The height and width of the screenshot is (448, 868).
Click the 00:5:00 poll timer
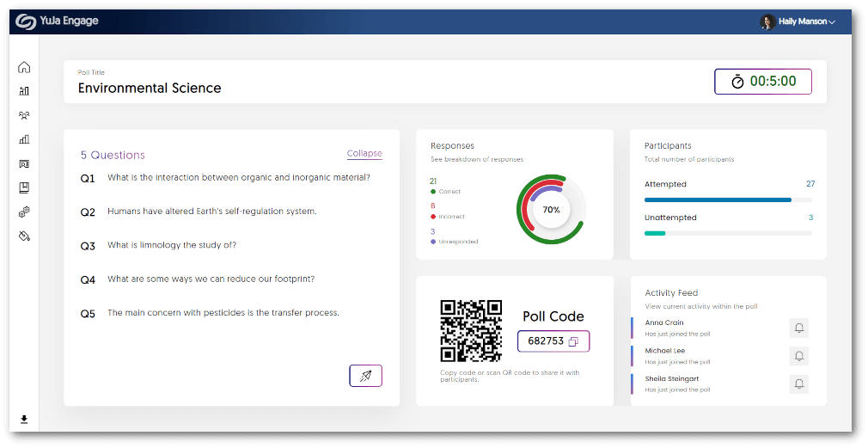coord(762,82)
